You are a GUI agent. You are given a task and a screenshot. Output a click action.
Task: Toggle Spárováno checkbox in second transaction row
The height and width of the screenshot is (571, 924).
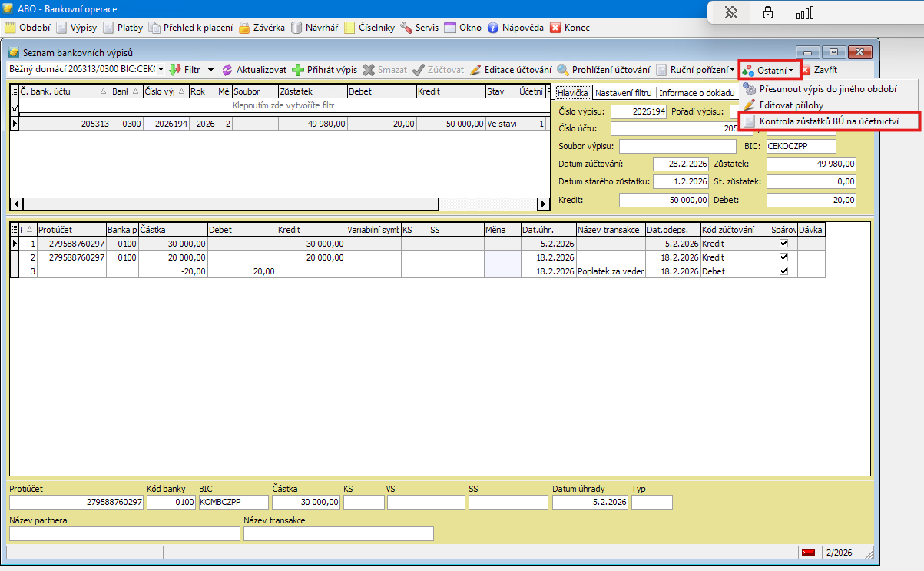click(x=783, y=257)
